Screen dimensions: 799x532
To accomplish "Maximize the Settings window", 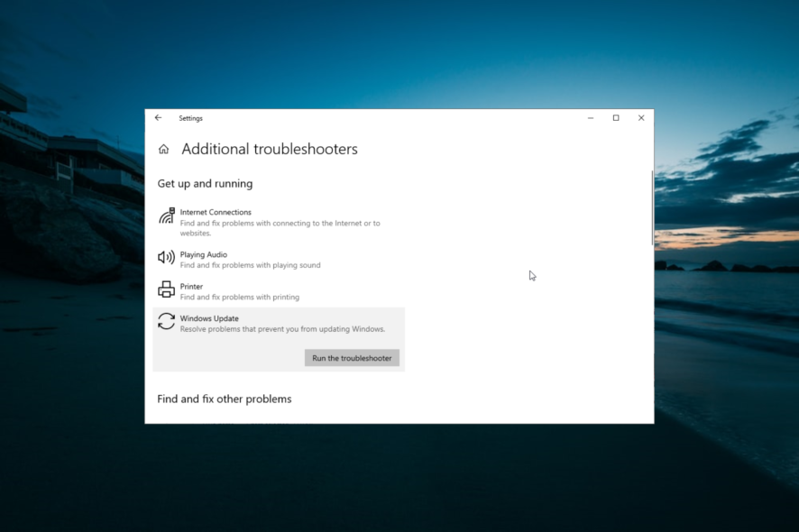I will coord(616,117).
